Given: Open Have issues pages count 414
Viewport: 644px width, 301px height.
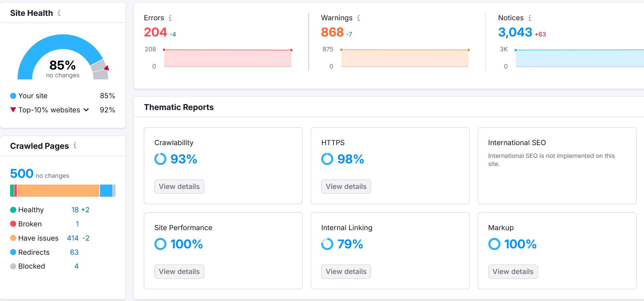Looking at the screenshot, I should click(73, 238).
